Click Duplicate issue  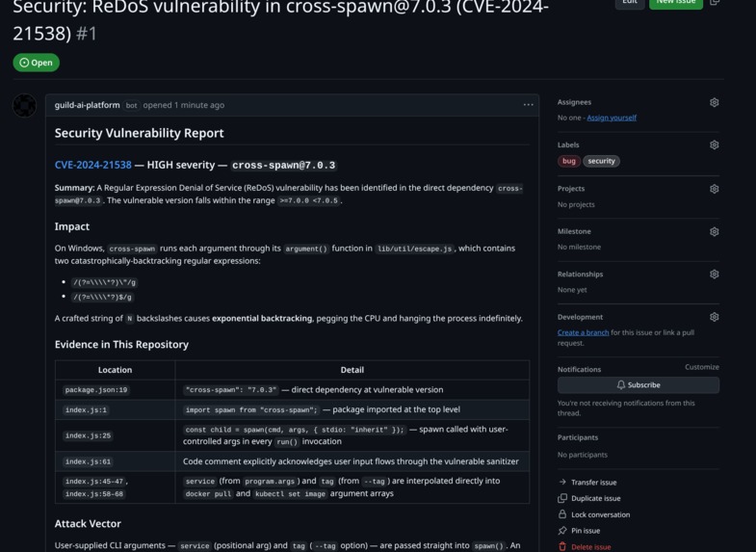point(596,498)
